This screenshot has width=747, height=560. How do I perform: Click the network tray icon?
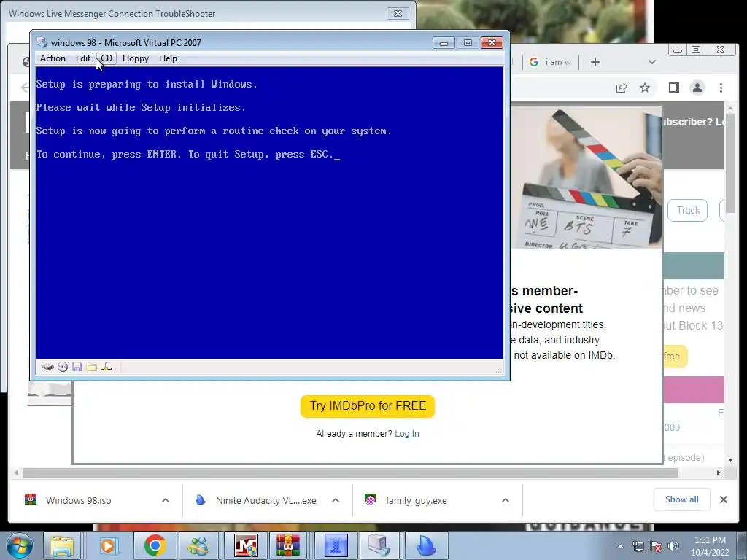point(638,546)
